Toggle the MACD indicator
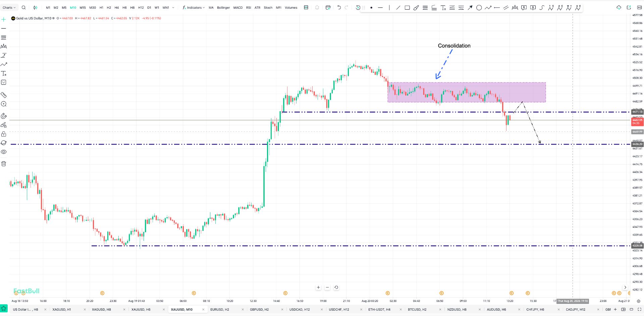644x316 pixels. (x=238, y=7)
